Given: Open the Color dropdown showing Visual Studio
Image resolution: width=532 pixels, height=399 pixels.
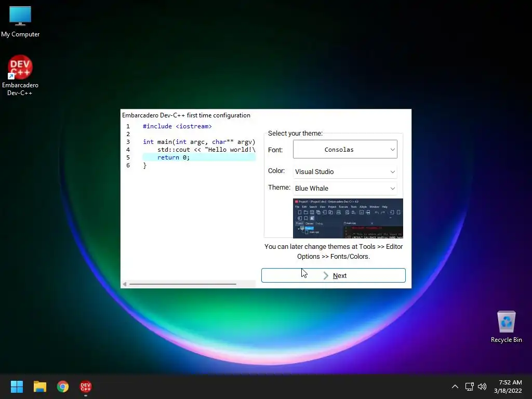Looking at the screenshot, I should [x=345, y=171].
